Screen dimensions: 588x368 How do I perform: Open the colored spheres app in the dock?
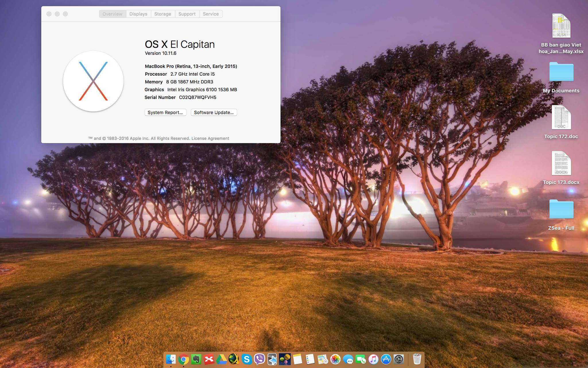tap(285, 359)
